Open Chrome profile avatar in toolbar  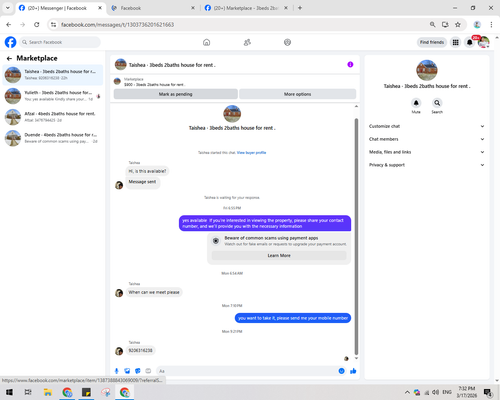477,24
